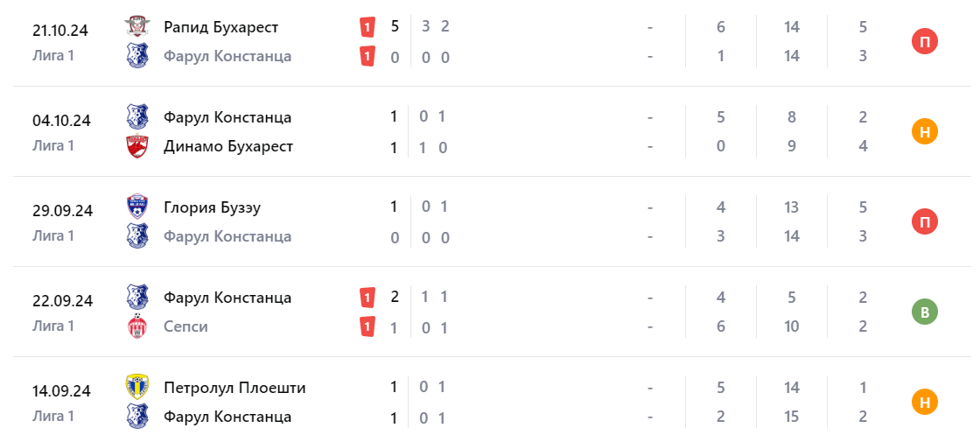980x442 pixels.
Task: Click the Gloria Buzău club crest
Action: [136, 207]
